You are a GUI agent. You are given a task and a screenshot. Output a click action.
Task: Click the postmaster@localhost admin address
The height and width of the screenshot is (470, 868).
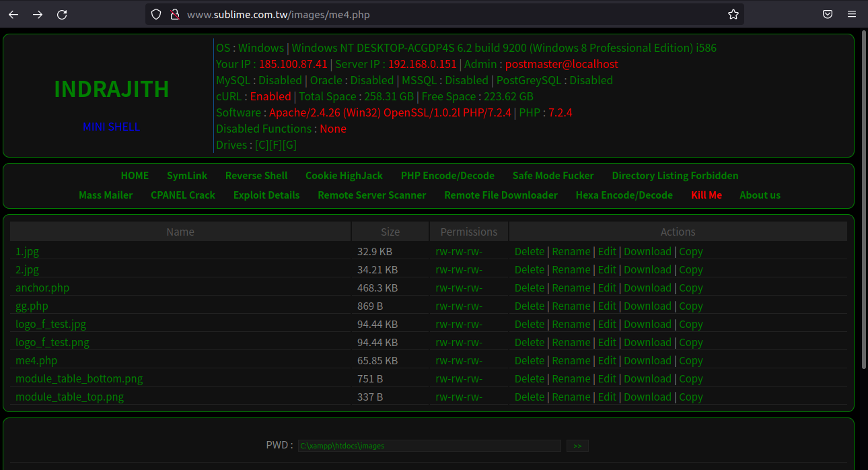pyautogui.click(x=561, y=65)
